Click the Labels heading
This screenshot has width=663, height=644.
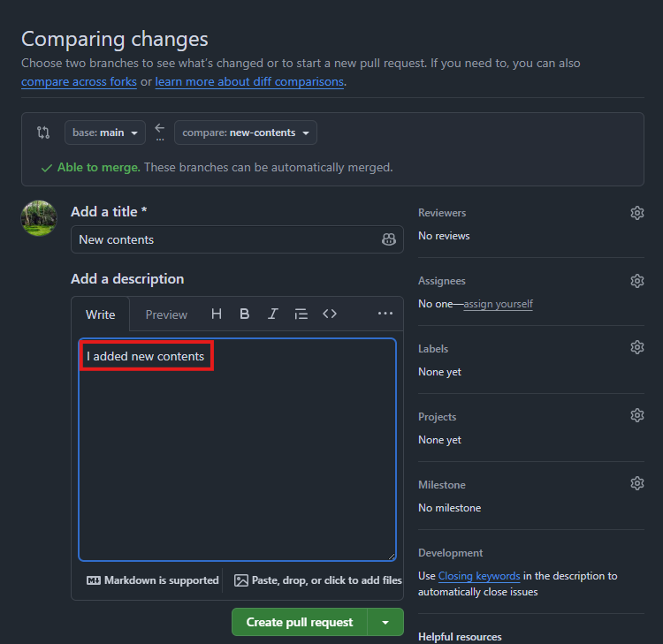[x=433, y=349]
